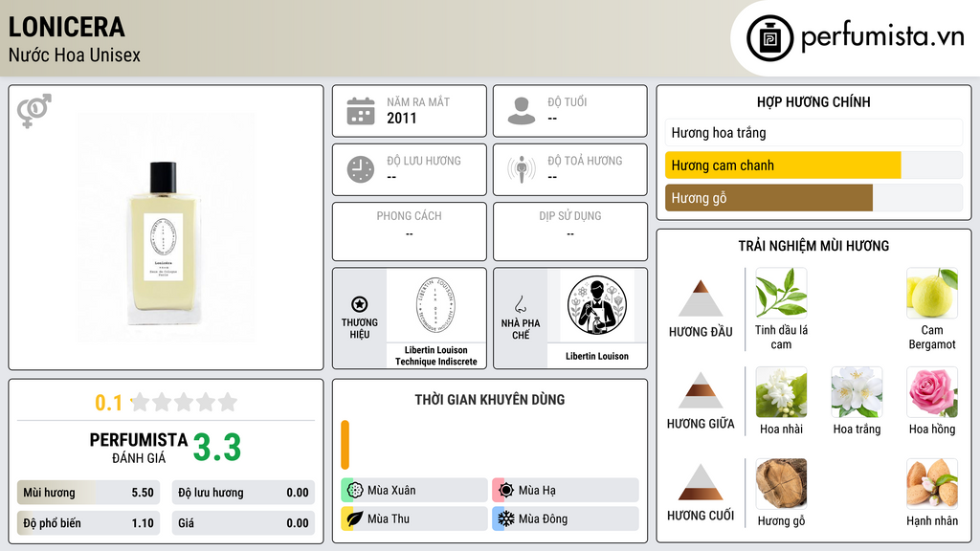Screen dimensions: 980x551
Task: Click the brown Hương gỗ accord bar
Action: [x=768, y=197]
